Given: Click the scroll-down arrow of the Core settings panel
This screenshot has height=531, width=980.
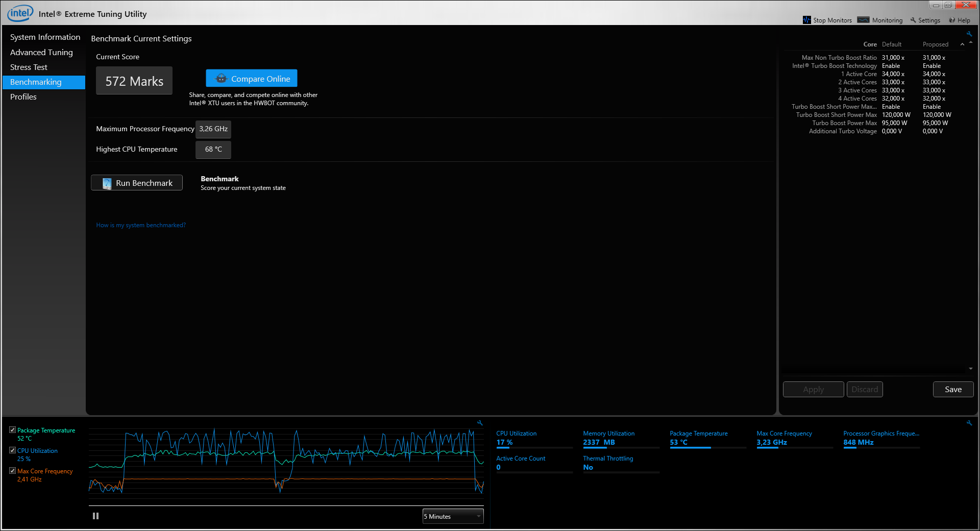Looking at the screenshot, I should (970, 369).
